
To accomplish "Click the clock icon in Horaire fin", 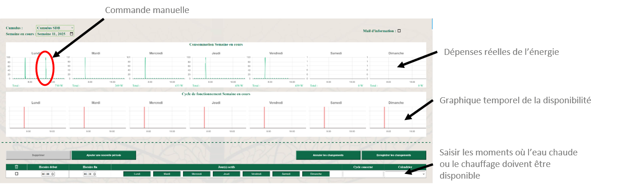I will 94,174.
